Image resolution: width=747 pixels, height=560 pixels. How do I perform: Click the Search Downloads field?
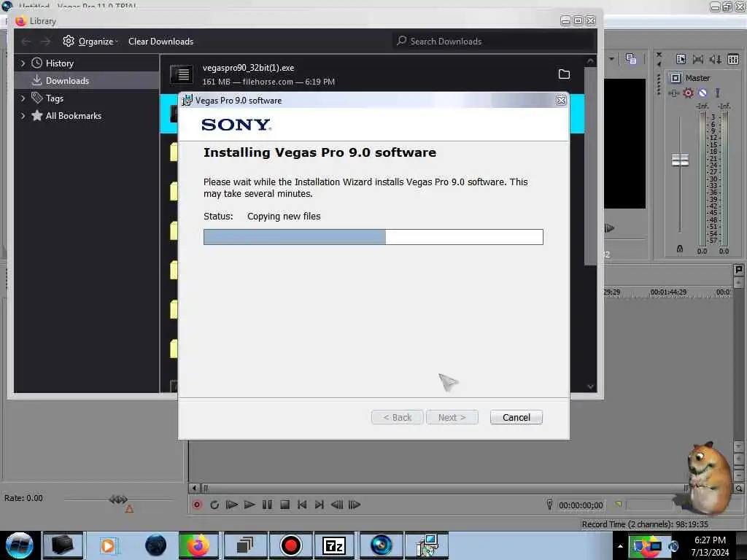[x=493, y=42]
